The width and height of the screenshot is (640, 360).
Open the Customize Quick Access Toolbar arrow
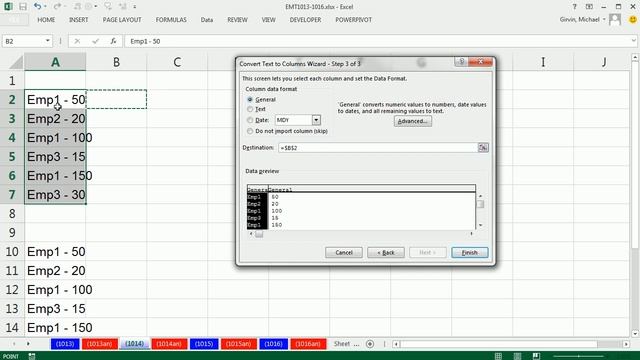pos(135,7)
